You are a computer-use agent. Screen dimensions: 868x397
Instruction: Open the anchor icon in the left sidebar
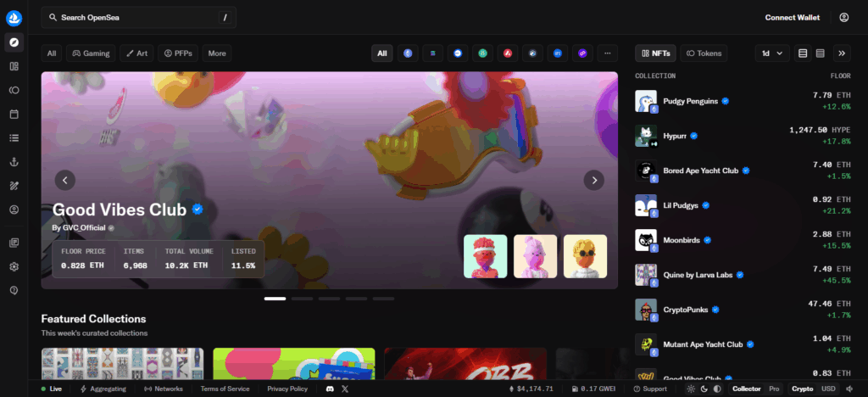coord(14,161)
